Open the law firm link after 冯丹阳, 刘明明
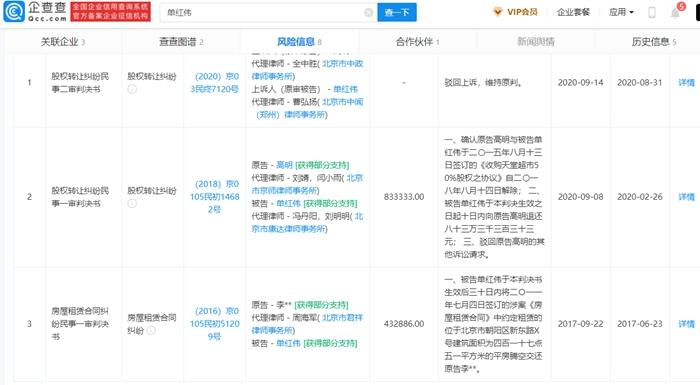The height and width of the screenshot is (385, 700). tap(308, 223)
